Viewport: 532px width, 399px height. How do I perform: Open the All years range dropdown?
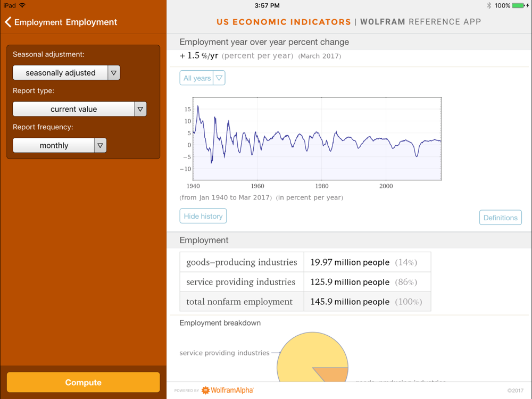click(202, 78)
